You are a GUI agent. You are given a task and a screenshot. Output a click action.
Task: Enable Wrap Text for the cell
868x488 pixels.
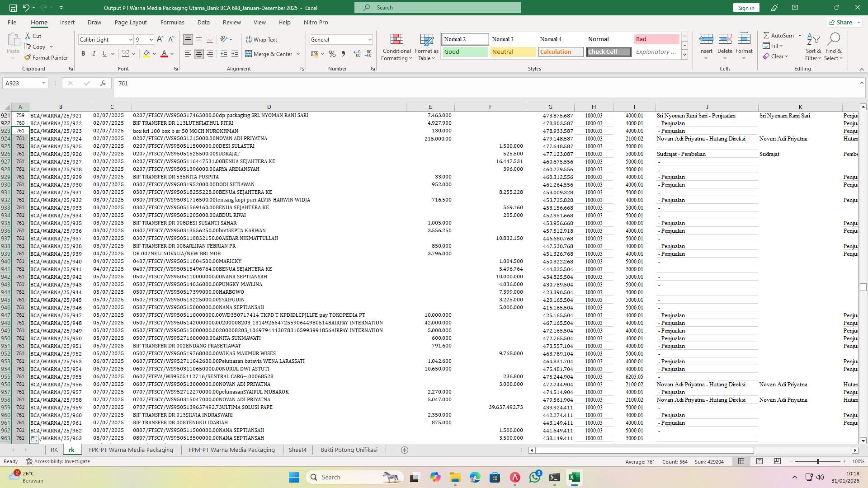[x=262, y=39]
